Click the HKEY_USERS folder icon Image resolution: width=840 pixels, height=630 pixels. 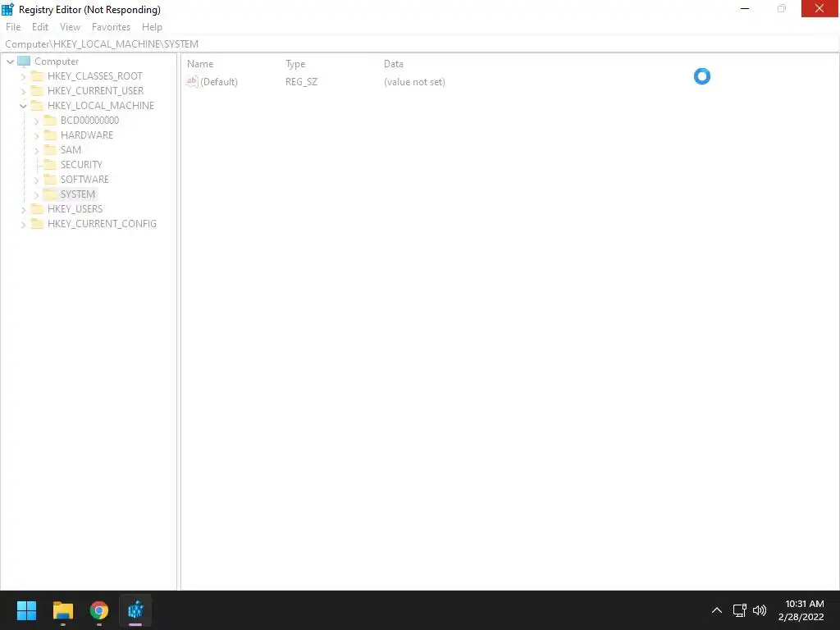coord(37,208)
